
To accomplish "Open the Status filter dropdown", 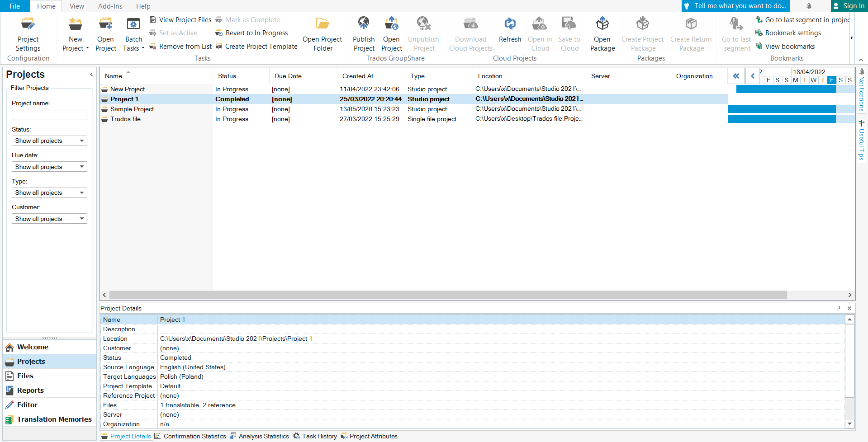I will tap(49, 141).
